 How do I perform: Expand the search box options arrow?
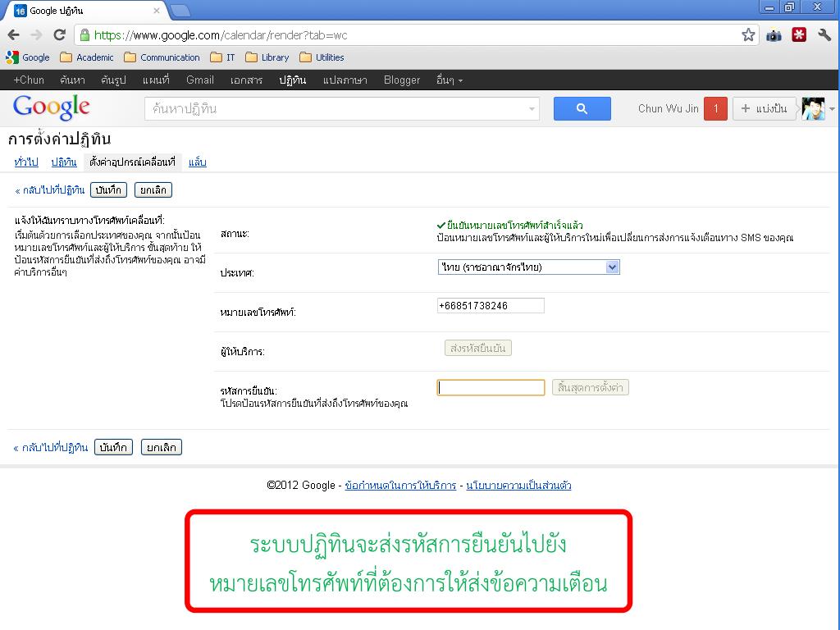pos(532,109)
